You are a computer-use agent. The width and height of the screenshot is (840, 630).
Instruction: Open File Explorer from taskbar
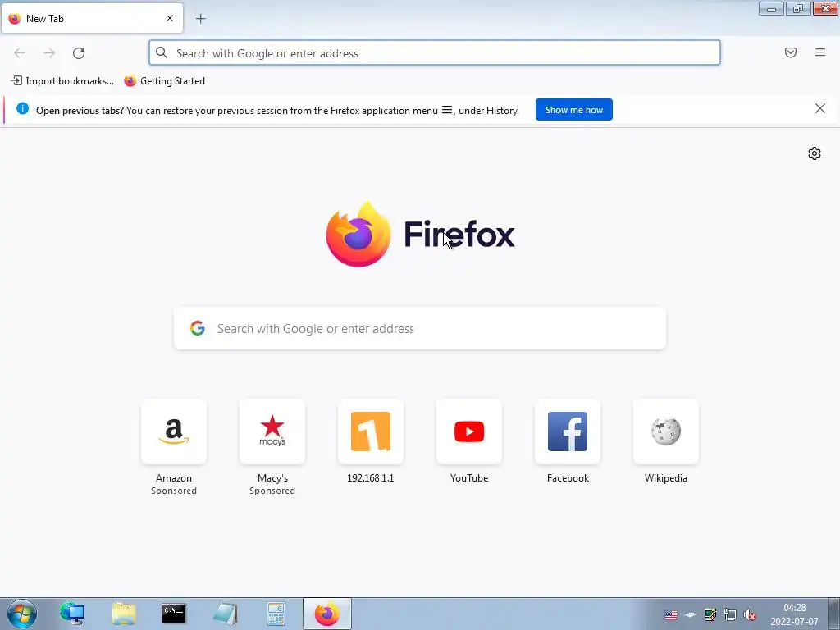(x=123, y=614)
